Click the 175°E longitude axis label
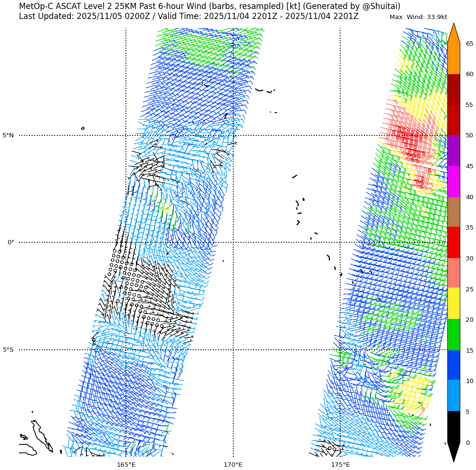The height and width of the screenshot is (470, 476). click(340, 464)
